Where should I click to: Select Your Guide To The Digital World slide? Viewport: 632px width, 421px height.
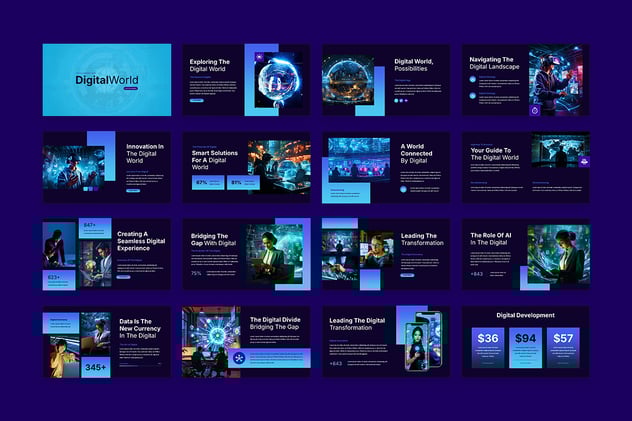click(524, 166)
